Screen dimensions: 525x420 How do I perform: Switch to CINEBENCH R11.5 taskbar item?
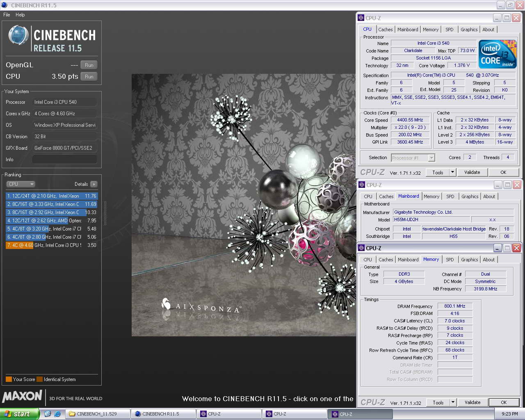[x=163, y=414]
